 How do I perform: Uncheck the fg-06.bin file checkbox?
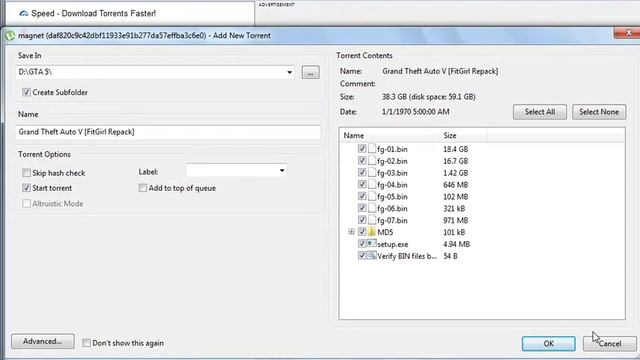362,208
